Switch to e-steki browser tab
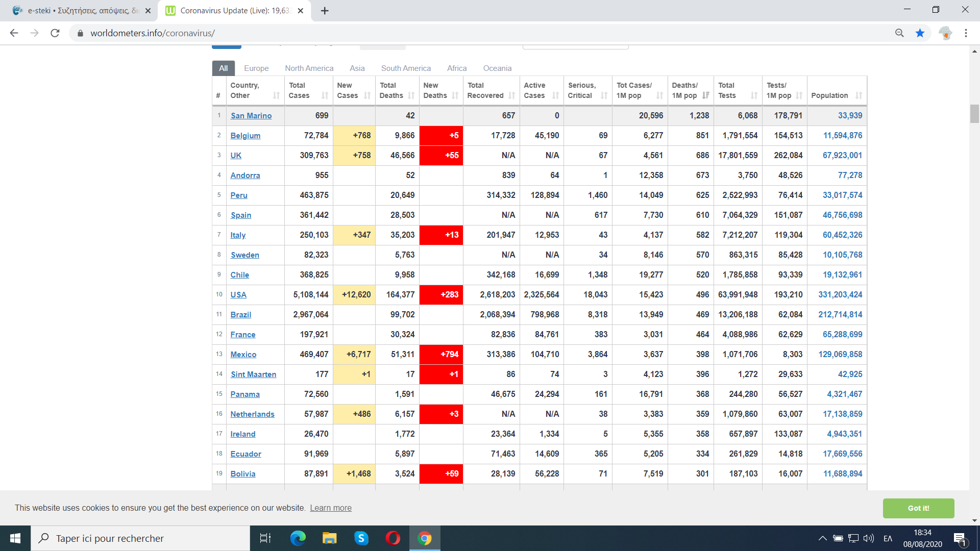 pos(82,11)
